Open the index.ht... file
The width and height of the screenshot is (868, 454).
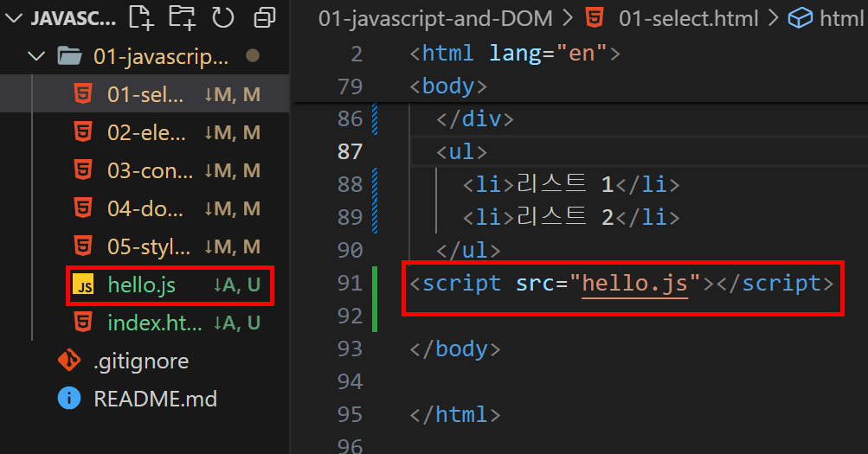(x=145, y=323)
